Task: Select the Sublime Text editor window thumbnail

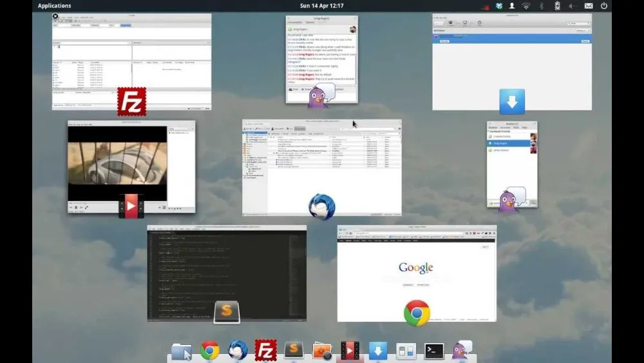Action: [227, 273]
